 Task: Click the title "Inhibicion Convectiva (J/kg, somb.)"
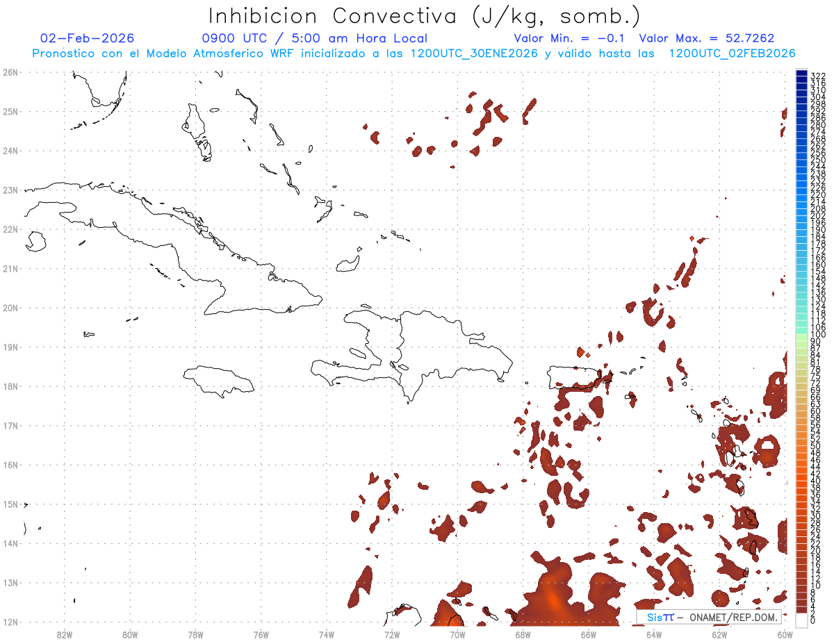(x=425, y=17)
